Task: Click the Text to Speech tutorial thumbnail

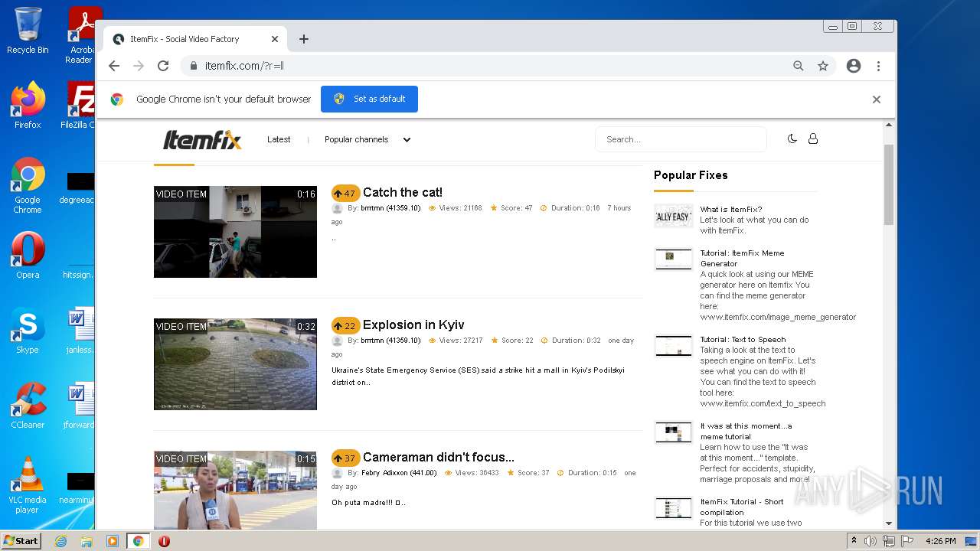Action: point(674,346)
